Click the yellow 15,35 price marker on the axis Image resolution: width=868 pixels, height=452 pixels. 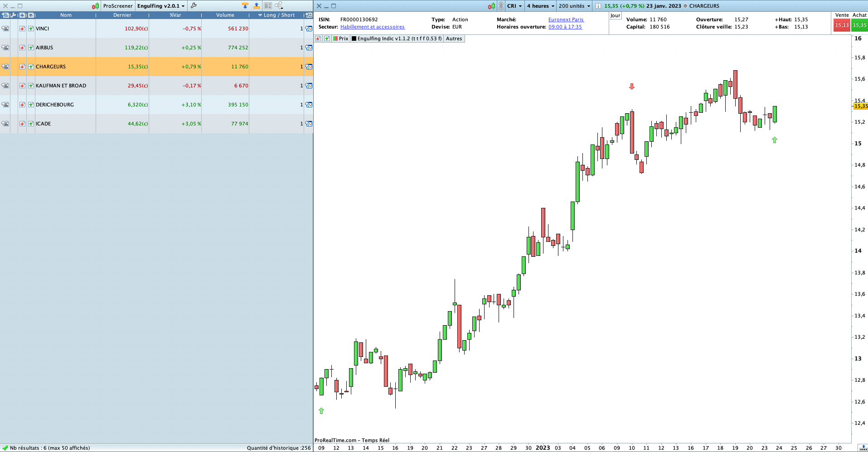(860, 106)
